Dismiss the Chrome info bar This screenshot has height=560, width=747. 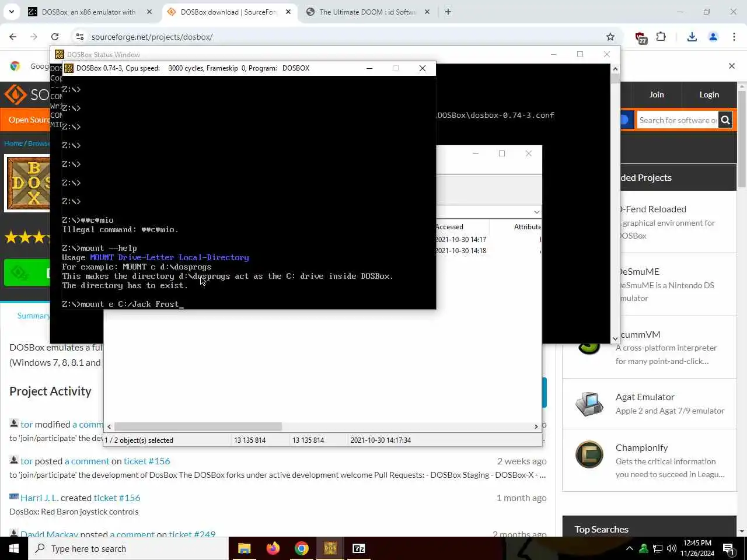click(731, 66)
